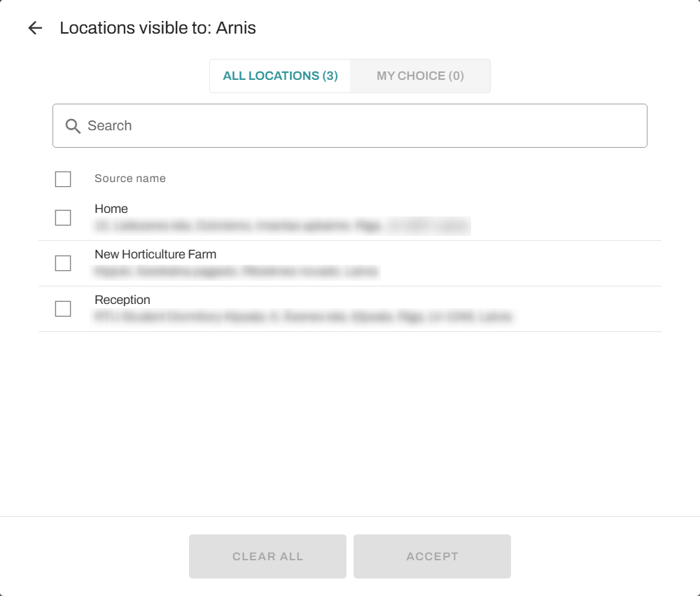Screen dimensions: 700x596
Task: Click the Reception location name
Action: click(122, 300)
